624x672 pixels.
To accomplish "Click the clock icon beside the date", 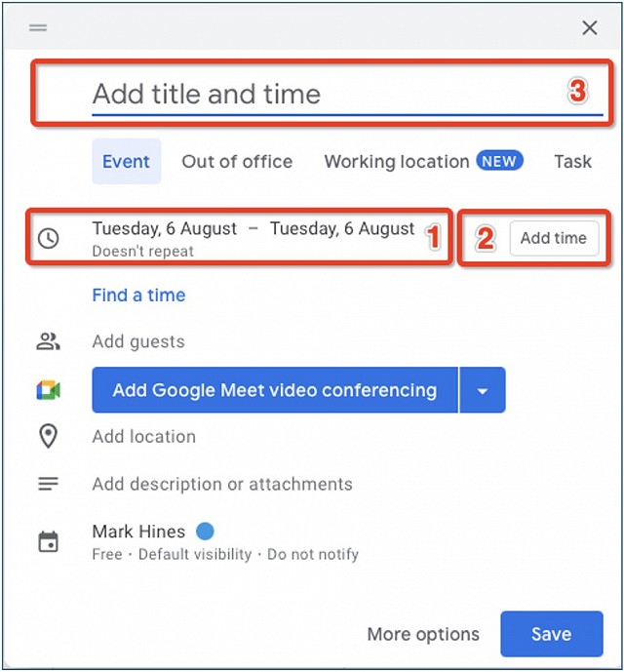I will [x=48, y=238].
